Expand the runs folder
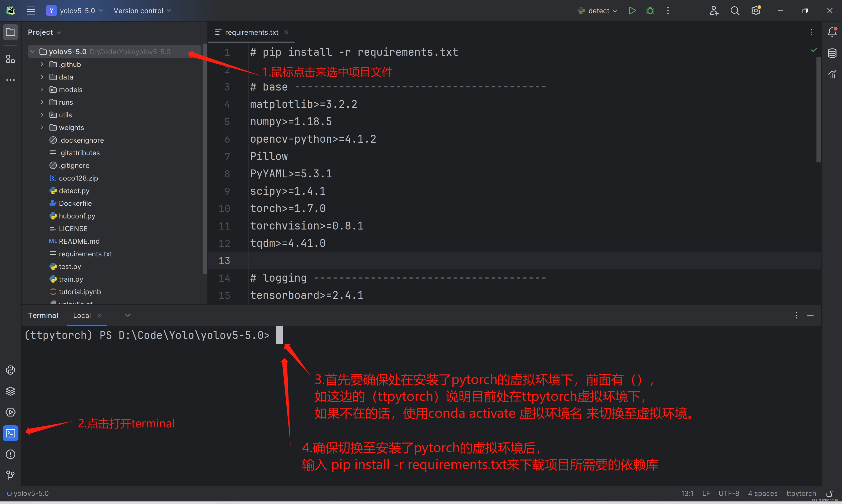 (x=42, y=102)
